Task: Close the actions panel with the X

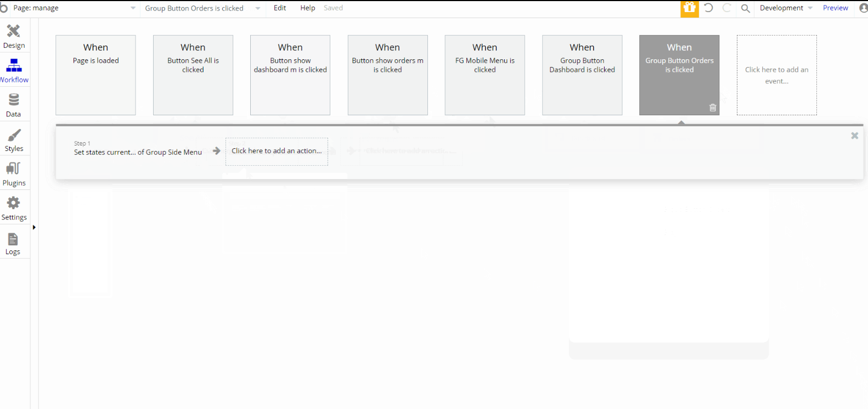Action: pos(854,136)
